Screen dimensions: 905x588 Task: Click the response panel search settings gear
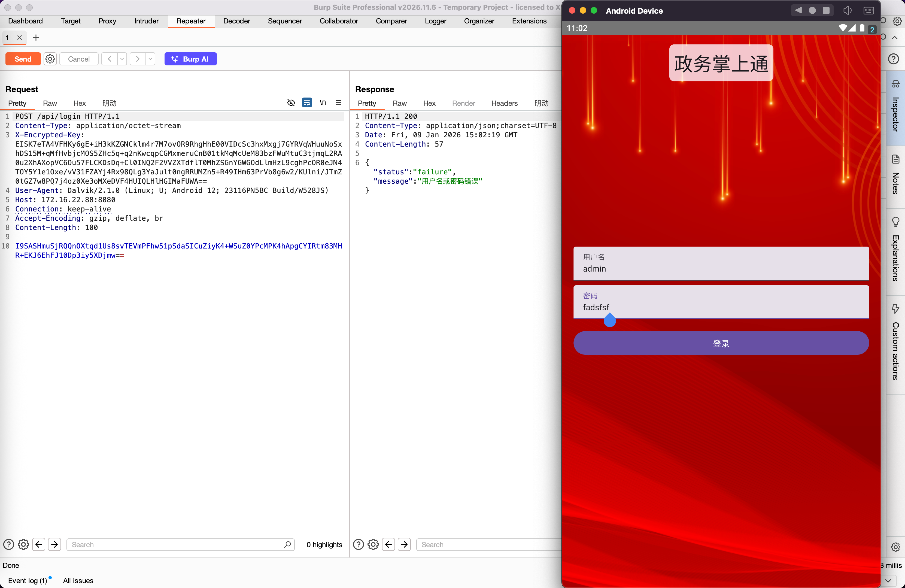(373, 545)
